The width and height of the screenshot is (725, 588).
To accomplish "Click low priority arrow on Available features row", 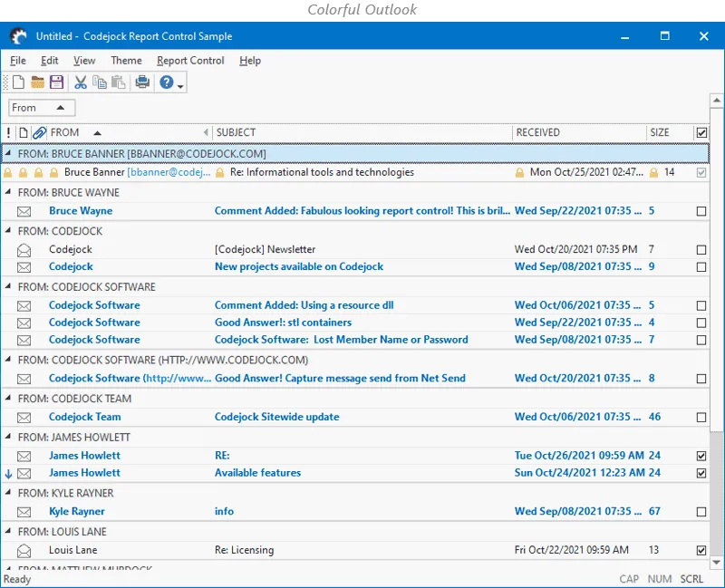I will 8,474.
